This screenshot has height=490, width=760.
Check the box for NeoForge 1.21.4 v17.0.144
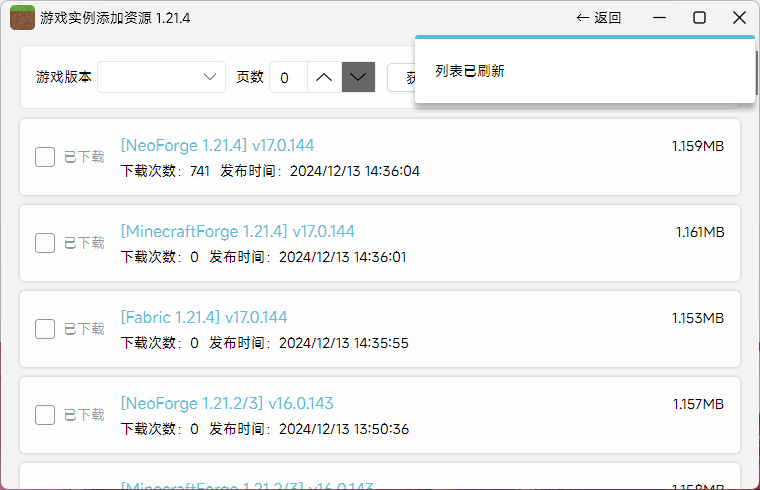point(45,157)
